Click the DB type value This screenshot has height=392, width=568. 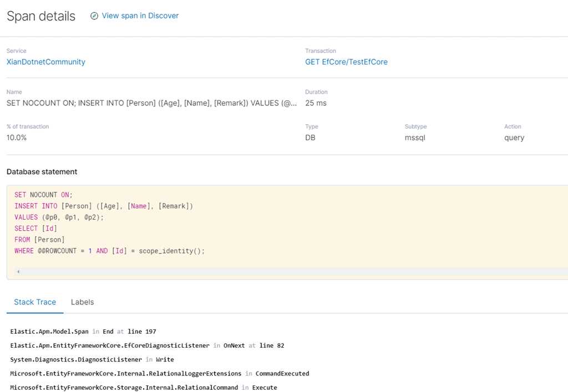(310, 138)
